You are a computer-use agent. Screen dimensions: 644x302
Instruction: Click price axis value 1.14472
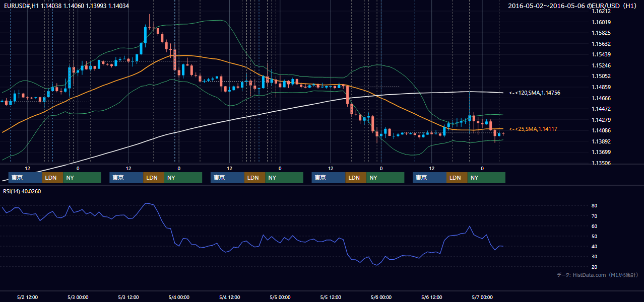click(601, 109)
